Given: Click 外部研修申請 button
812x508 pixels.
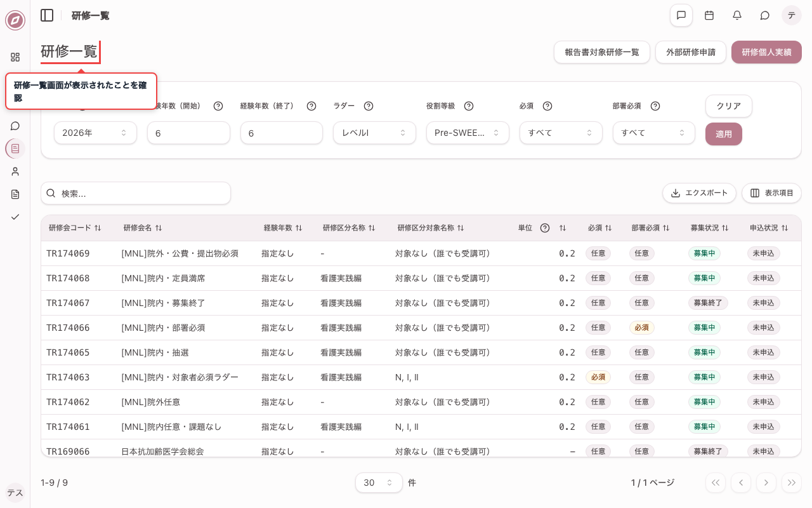Looking at the screenshot, I should click(691, 52).
